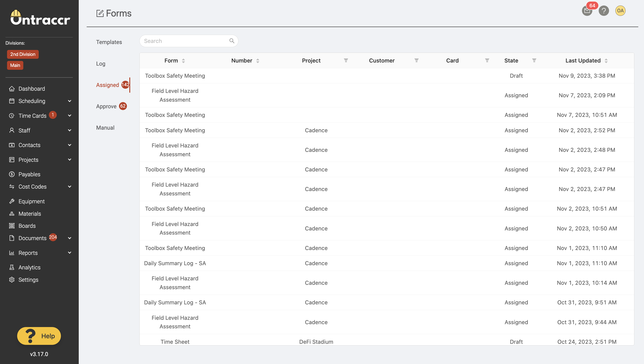Click the yellow Help button
The image size is (644, 364).
pyautogui.click(x=39, y=336)
